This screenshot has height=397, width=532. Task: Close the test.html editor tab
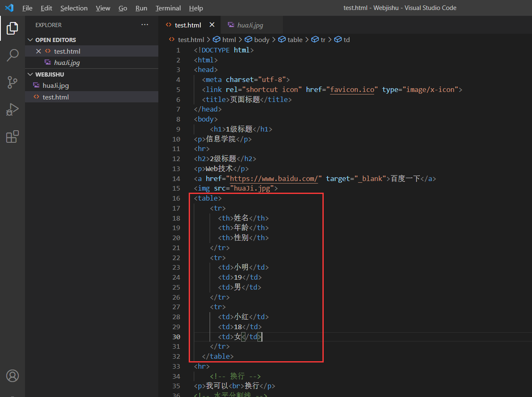[x=212, y=25]
